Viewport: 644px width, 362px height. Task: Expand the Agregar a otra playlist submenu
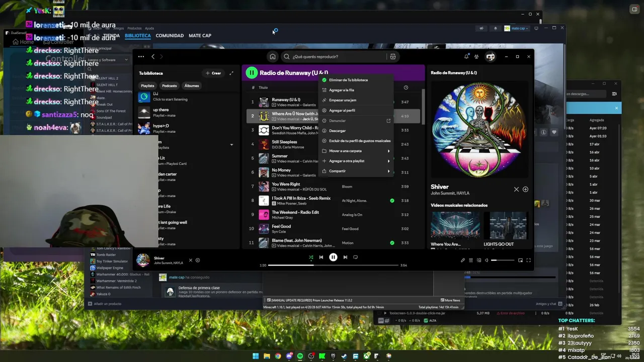click(x=356, y=161)
